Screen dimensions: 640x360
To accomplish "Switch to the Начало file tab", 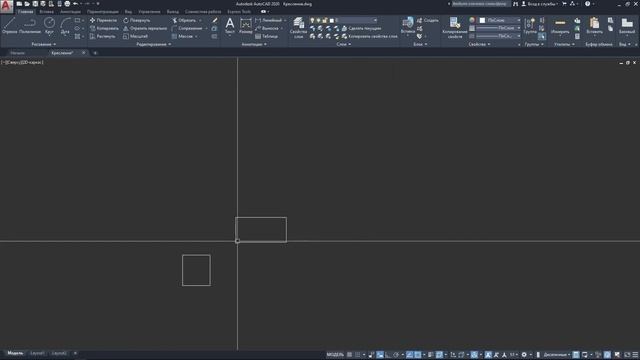I will point(18,53).
